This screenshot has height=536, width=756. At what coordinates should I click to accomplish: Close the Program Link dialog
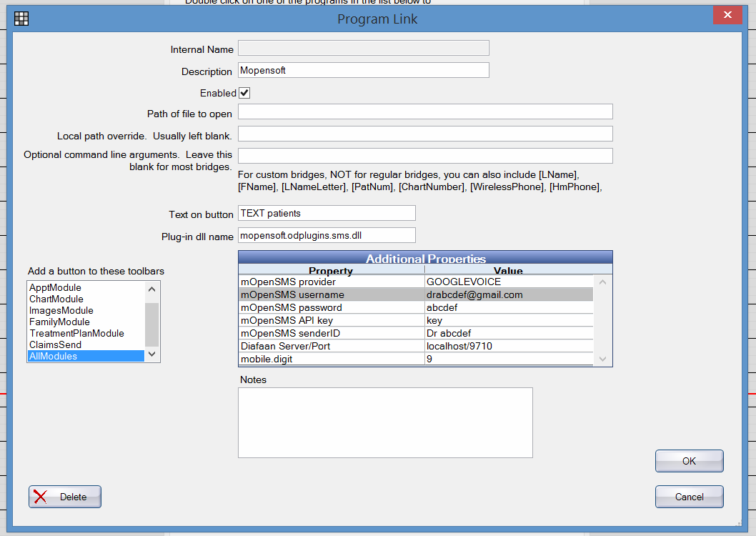pos(727,14)
